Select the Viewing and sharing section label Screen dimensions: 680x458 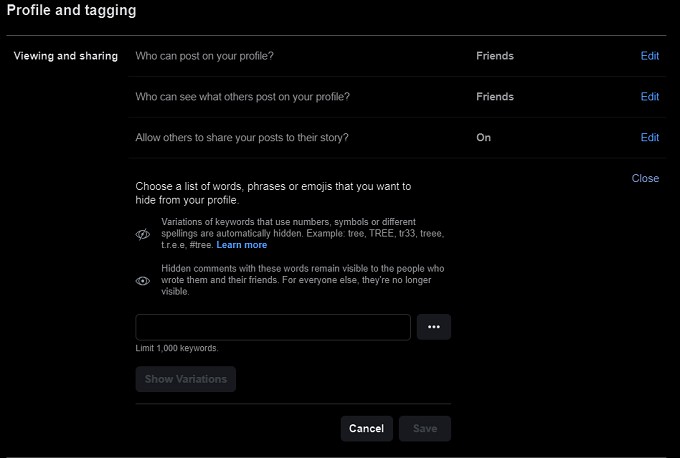coord(65,56)
